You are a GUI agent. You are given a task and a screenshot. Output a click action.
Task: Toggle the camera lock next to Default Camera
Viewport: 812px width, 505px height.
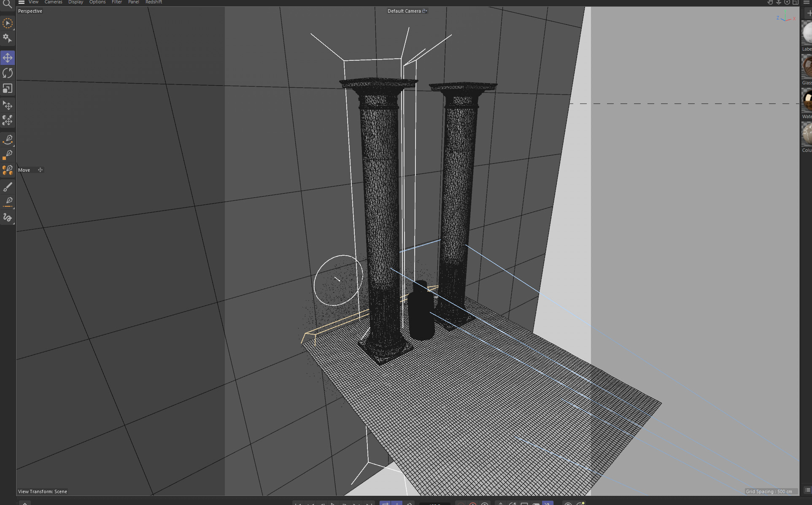(x=425, y=11)
